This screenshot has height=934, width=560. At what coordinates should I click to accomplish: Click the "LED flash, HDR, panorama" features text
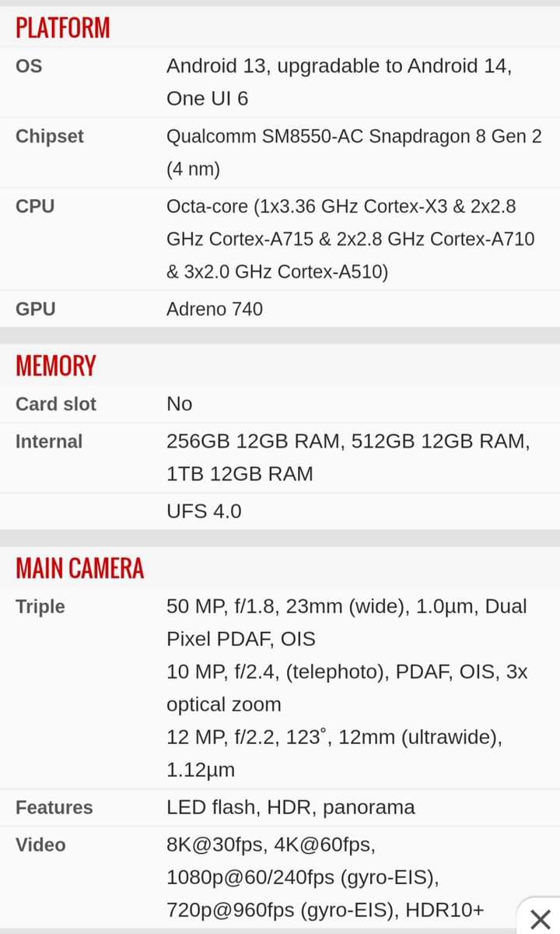point(290,807)
